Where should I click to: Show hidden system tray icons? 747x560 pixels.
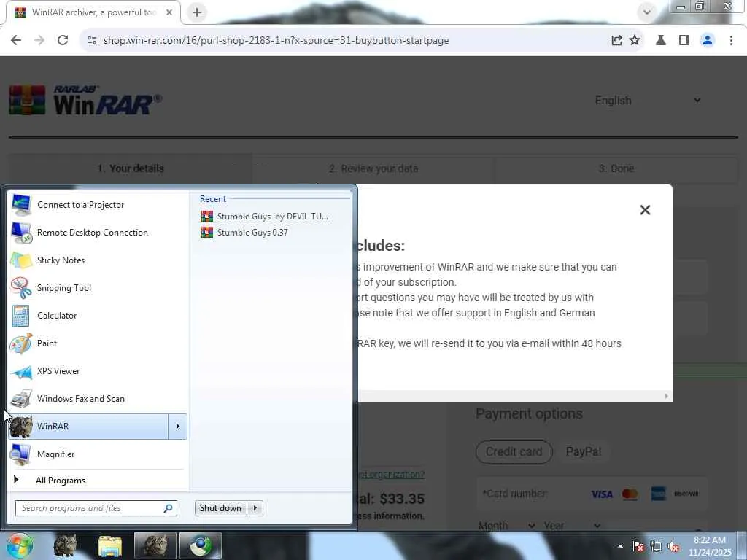620,546
